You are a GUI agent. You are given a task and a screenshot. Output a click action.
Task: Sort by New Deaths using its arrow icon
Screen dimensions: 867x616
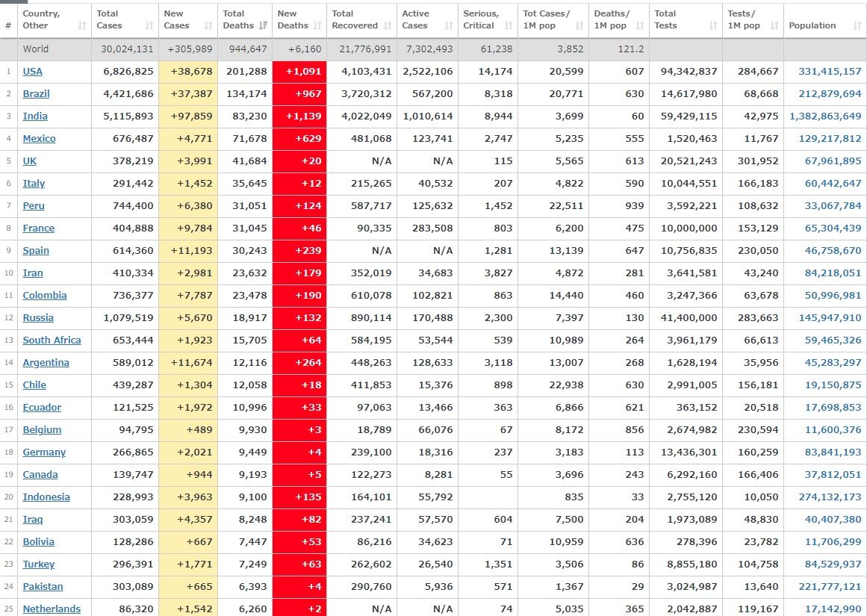[x=317, y=26]
